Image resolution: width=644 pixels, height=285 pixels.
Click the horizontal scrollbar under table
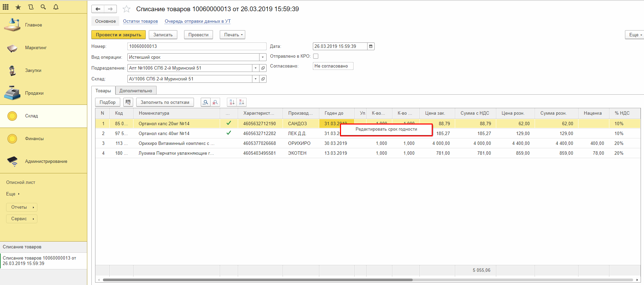click(x=257, y=280)
